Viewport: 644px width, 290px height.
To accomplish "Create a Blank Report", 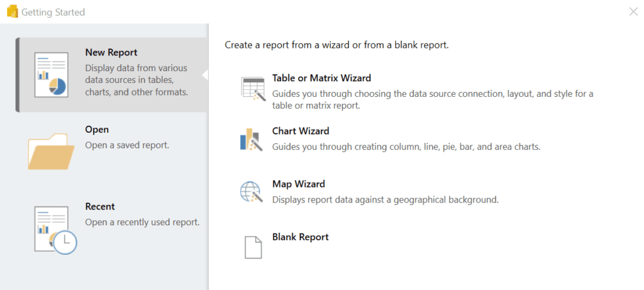I will click(301, 237).
